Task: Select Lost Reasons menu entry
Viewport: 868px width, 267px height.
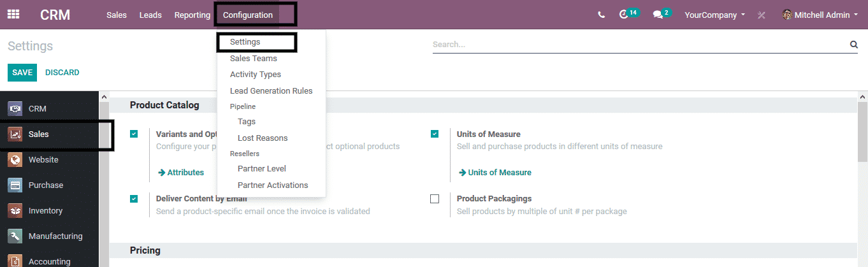Action: tap(263, 138)
